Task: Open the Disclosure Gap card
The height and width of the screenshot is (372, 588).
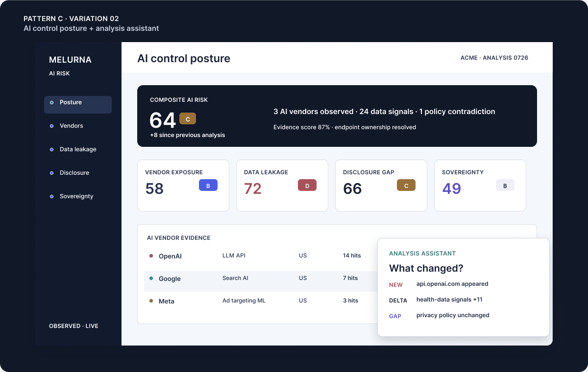Action: point(381,186)
